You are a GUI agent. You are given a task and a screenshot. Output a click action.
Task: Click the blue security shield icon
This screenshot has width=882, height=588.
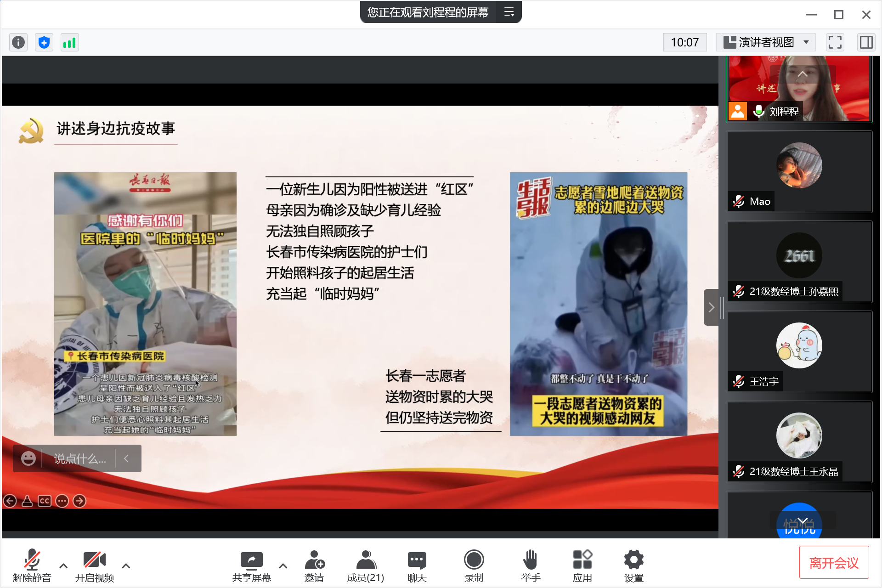click(44, 42)
